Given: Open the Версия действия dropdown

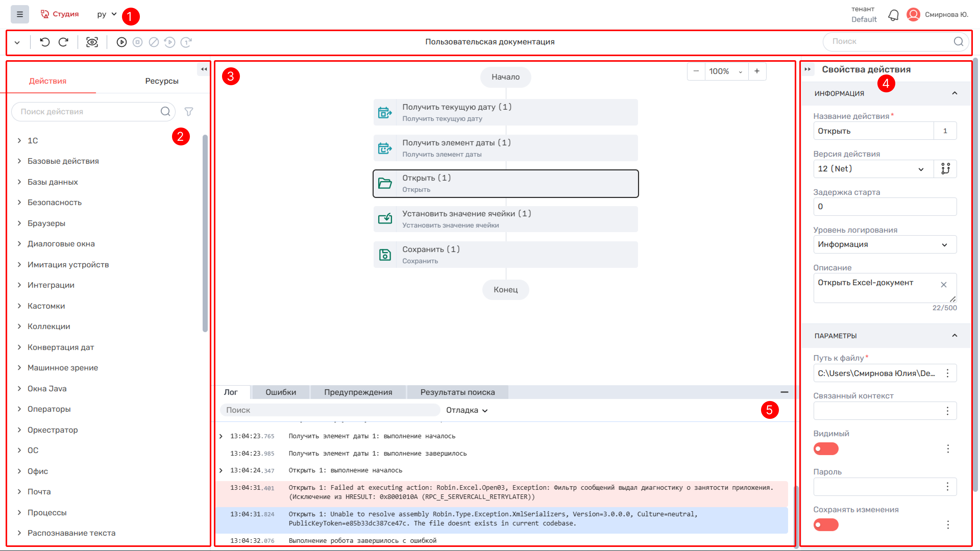Looking at the screenshot, I should [873, 169].
